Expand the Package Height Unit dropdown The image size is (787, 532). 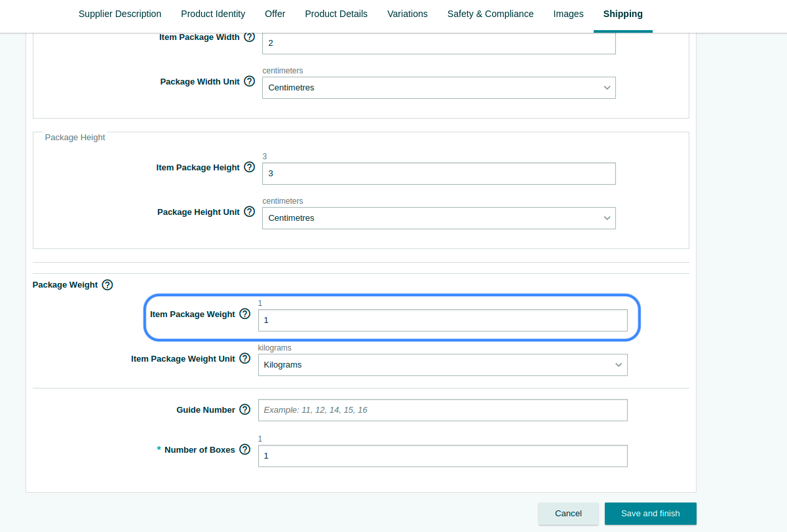pyautogui.click(x=438, y=218)
